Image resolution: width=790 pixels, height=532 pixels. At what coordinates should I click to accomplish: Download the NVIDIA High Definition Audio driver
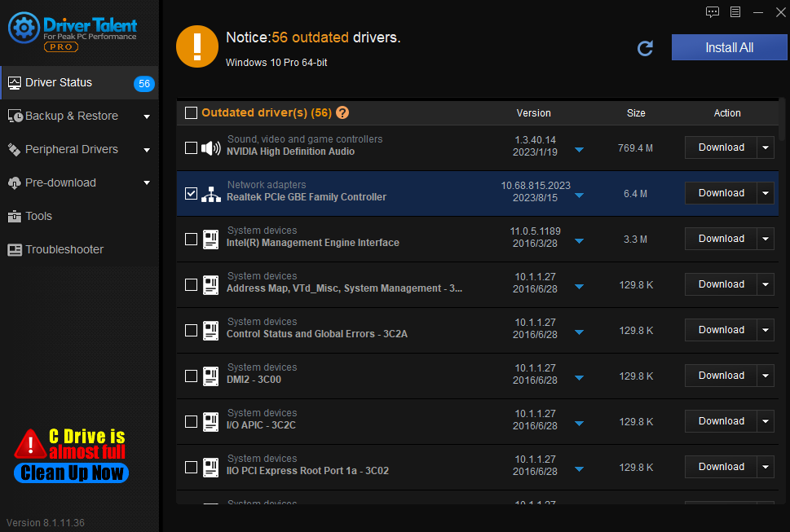721,148
